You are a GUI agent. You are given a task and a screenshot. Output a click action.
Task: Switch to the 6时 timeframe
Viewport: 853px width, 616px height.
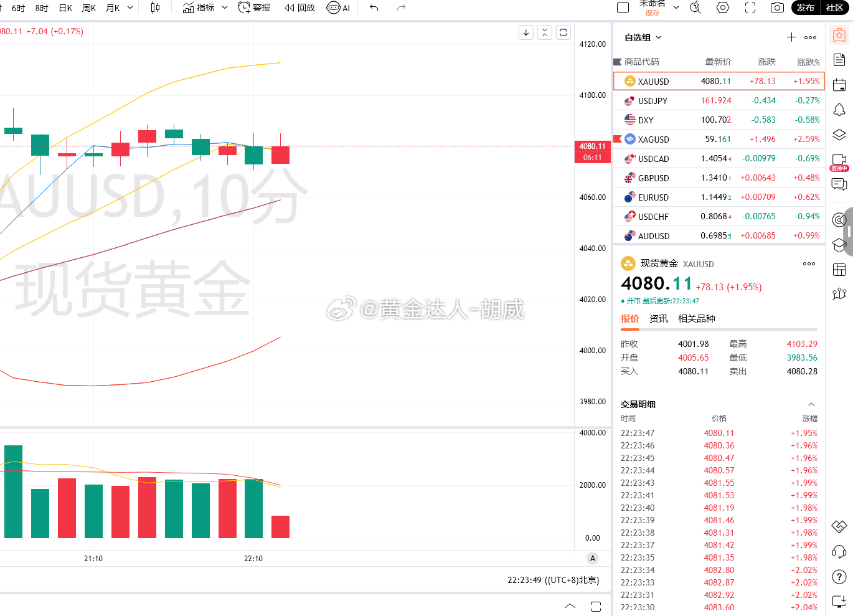coord(18,8)
